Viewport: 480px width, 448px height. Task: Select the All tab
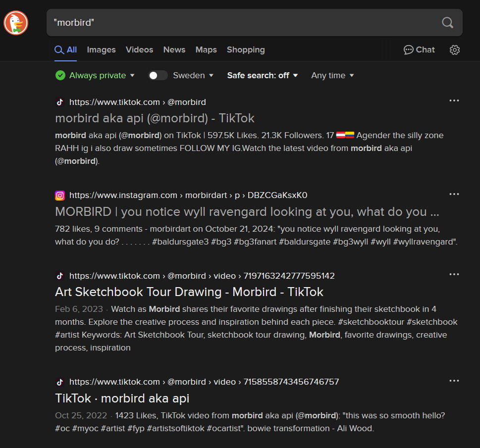65,50
